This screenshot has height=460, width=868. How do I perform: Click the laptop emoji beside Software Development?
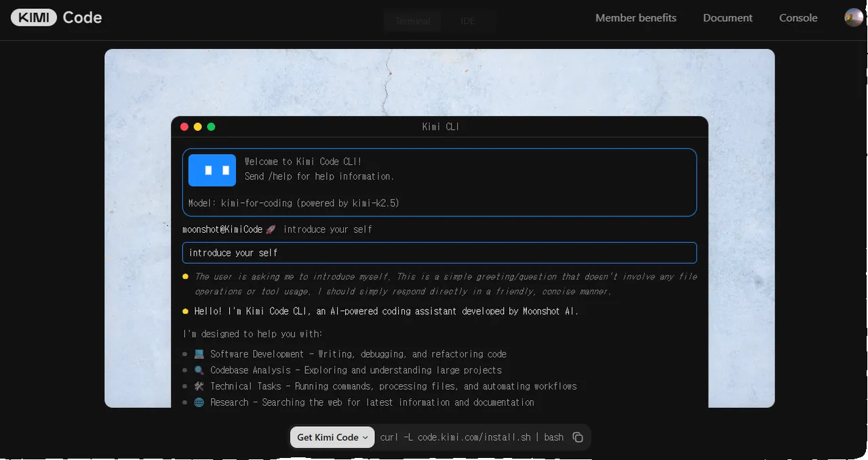click(199, 354)
